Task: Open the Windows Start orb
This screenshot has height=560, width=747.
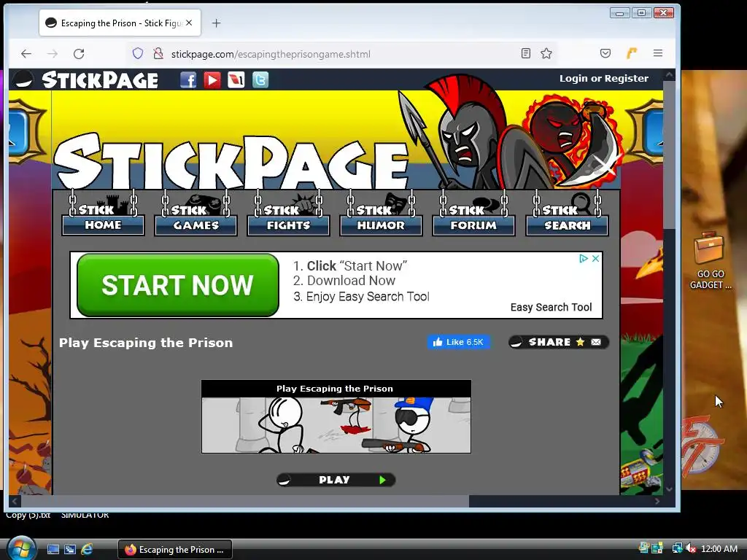Action: [20, 548]
